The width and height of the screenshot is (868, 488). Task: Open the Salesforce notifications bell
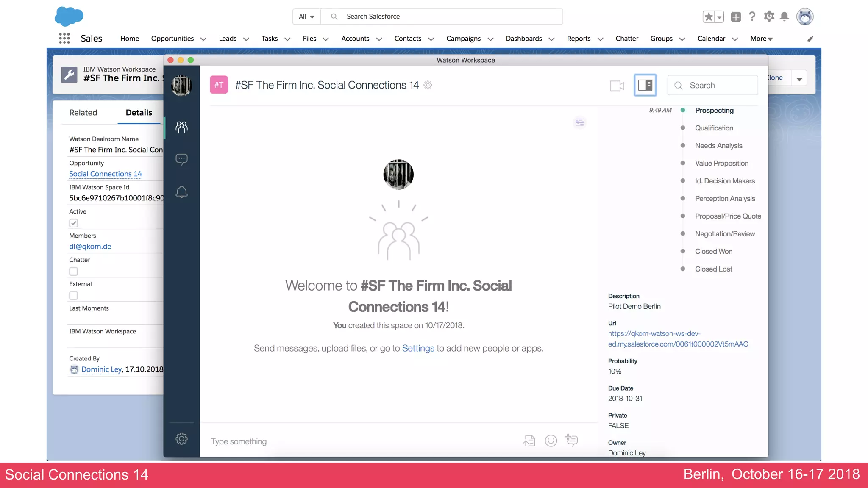point(785,17)
